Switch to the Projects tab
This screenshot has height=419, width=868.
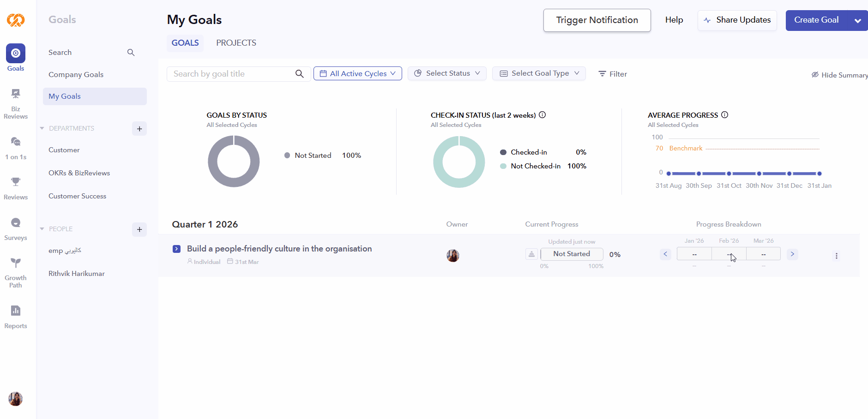[236, 43]
